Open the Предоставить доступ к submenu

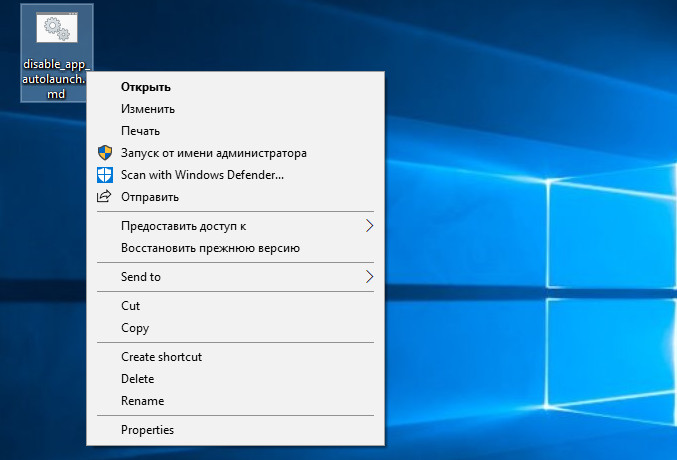235,226
